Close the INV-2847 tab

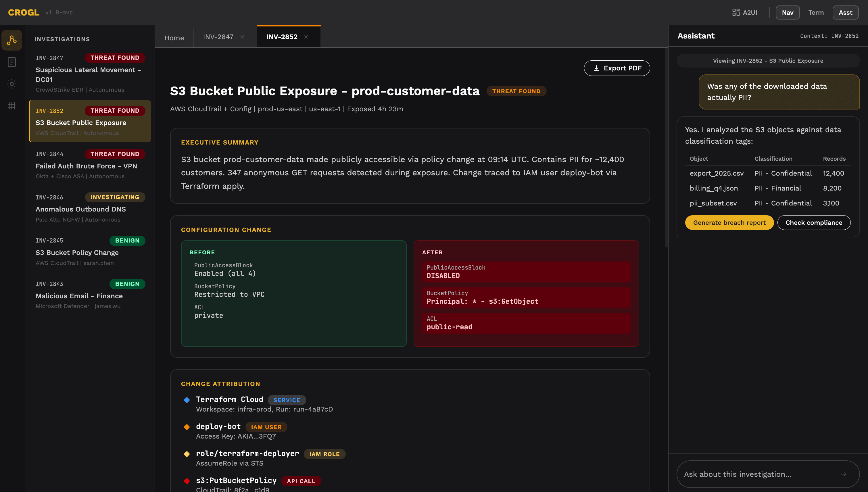pyautogui.click(x=242, y=36)
